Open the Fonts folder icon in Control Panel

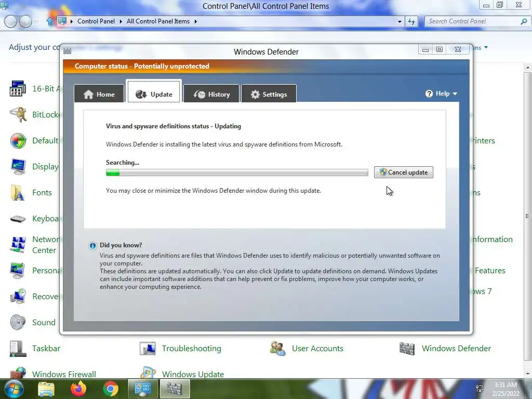(18, 193)
